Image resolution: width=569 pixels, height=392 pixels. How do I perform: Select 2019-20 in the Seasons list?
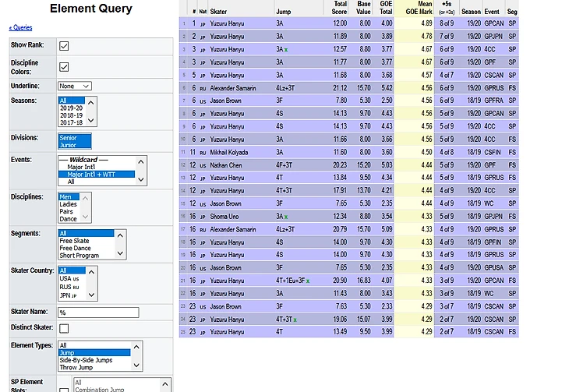click(x=70, y=108)
